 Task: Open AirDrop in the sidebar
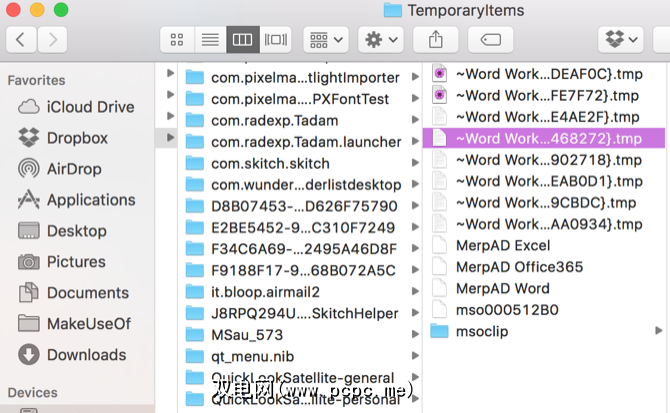[60, 169]
